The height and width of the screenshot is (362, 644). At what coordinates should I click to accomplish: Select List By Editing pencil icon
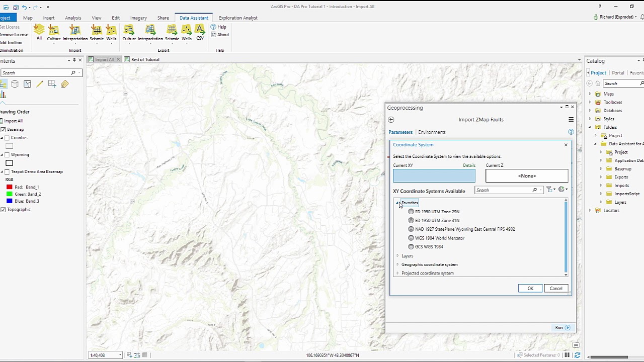point(40,84)
